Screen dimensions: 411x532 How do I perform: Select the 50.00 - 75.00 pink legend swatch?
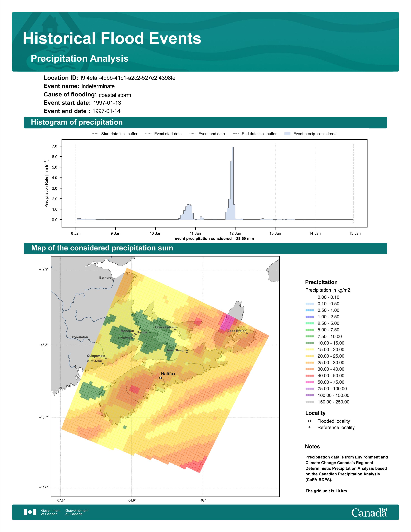pyautogui.click(x=310, y=382)
